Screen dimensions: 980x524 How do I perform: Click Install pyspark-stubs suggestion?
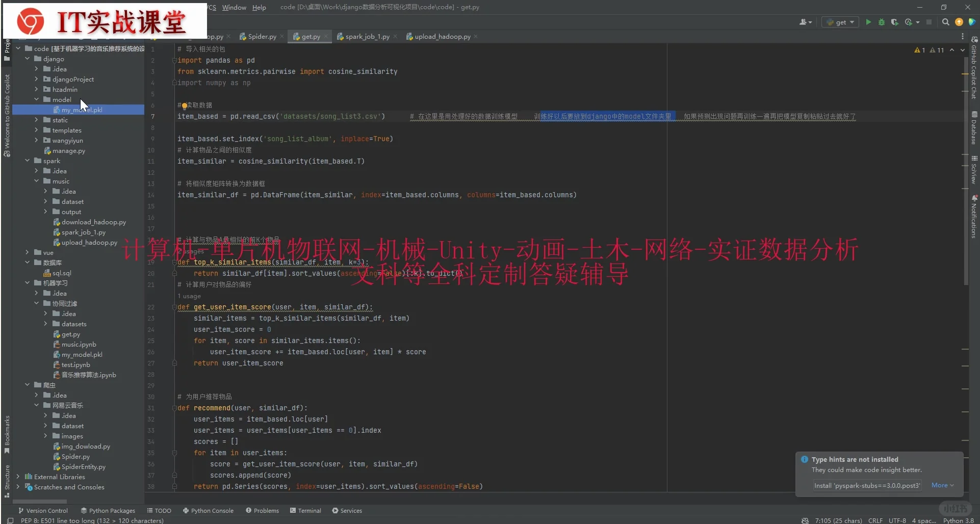coord(867,485)
